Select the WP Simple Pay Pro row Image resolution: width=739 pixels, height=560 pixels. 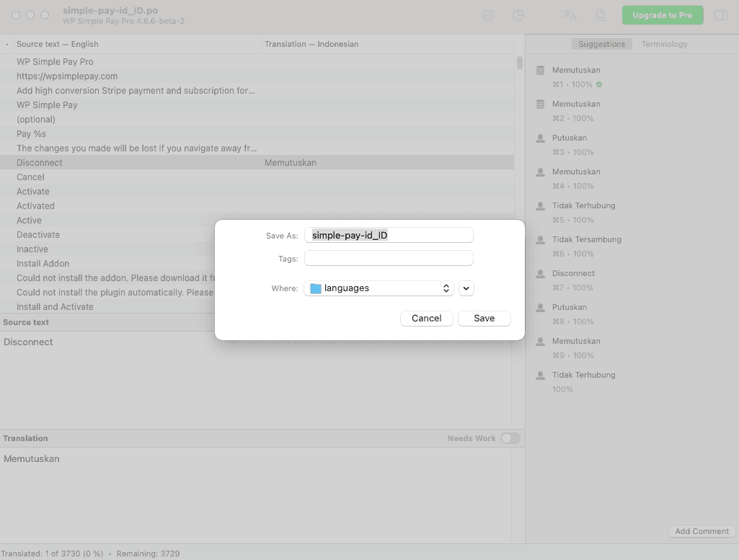click(257, 62)
